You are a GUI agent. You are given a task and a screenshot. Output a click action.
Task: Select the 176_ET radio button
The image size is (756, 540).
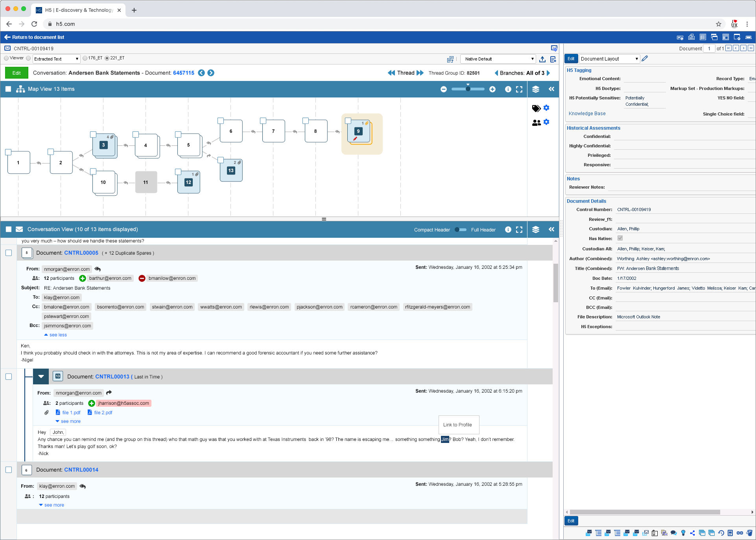tap(85, 58)
